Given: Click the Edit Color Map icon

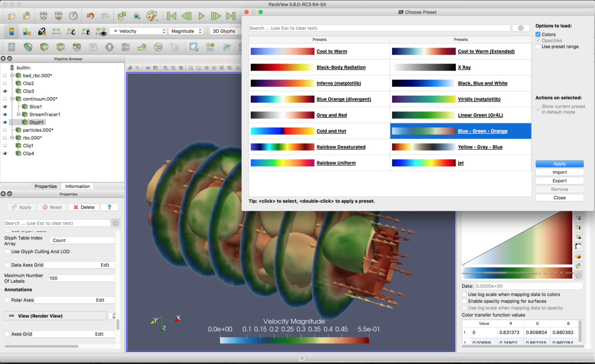Looking at the screenshot, I should 11,32.
